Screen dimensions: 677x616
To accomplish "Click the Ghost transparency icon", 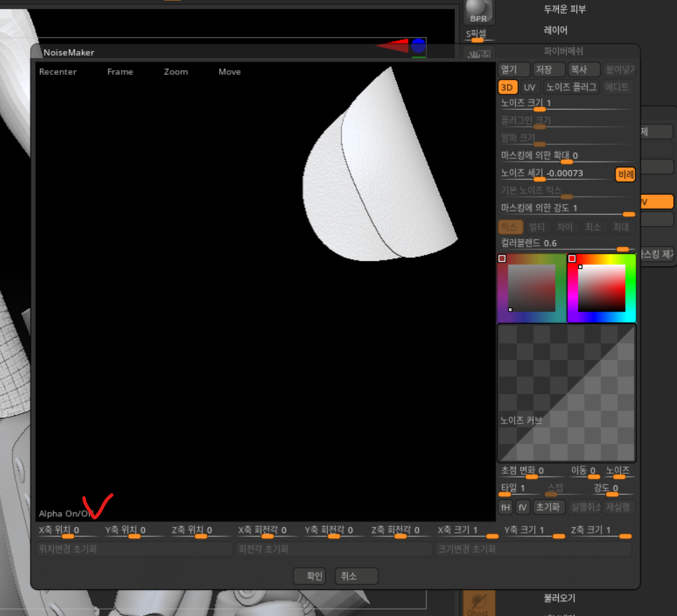I will pyautogui.click(x=478, y=603).
